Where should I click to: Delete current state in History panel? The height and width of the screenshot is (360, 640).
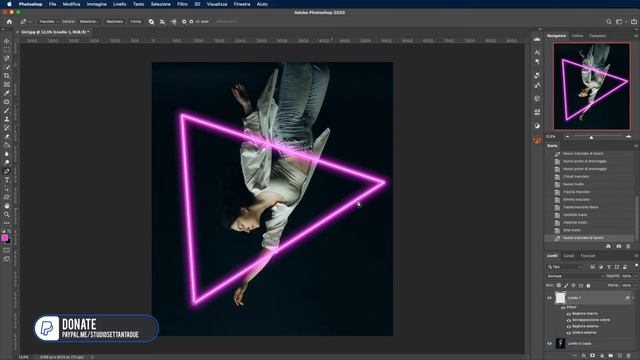tap(628, 246)
